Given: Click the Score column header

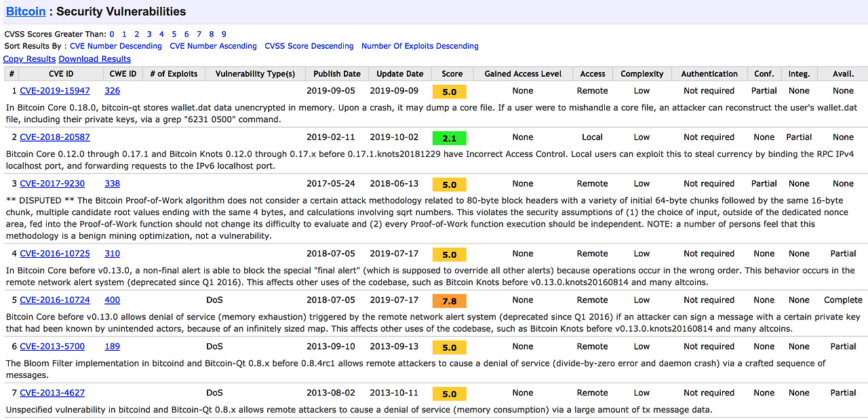Looking at the screenshot, I should click(452, 74).
